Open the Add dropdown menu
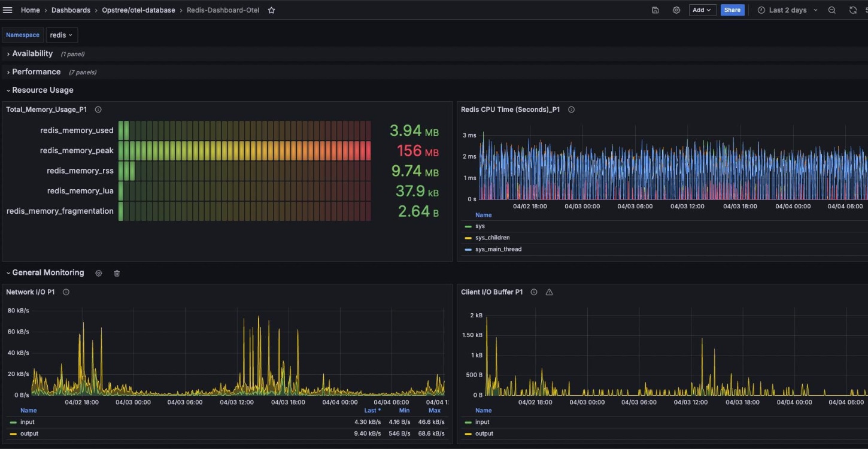The width and height of the screenshot is (868, 449). 702,10
